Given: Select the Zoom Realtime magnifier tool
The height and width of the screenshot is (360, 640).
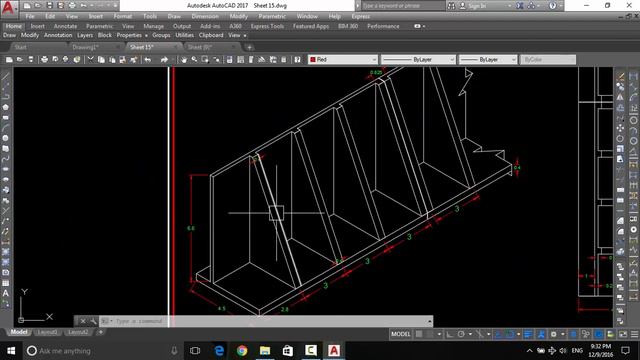Looking at the screenshot, I should tap(194, 60).
